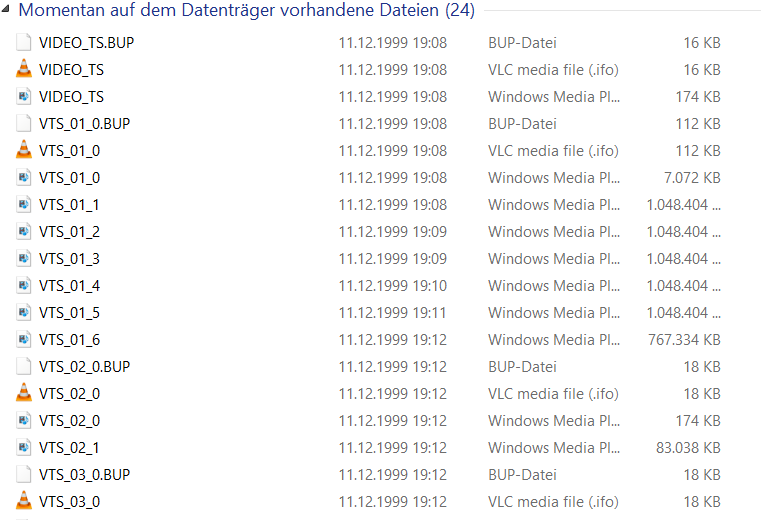Image resolution: width=761 pixels, height=529 pixels.
Task: Click blank file icon of VIDEO_TS.BUP
Action: pos(23,42)
